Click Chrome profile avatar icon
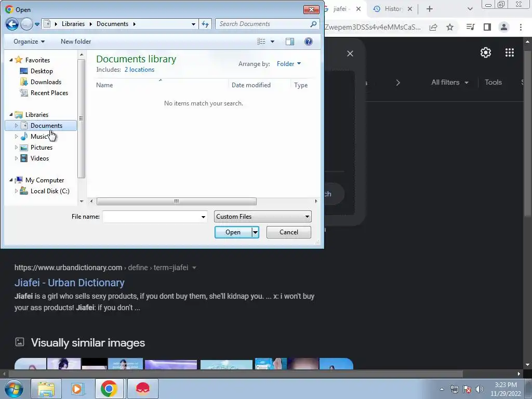Screen dimensions: 532x399 [504, 27]
